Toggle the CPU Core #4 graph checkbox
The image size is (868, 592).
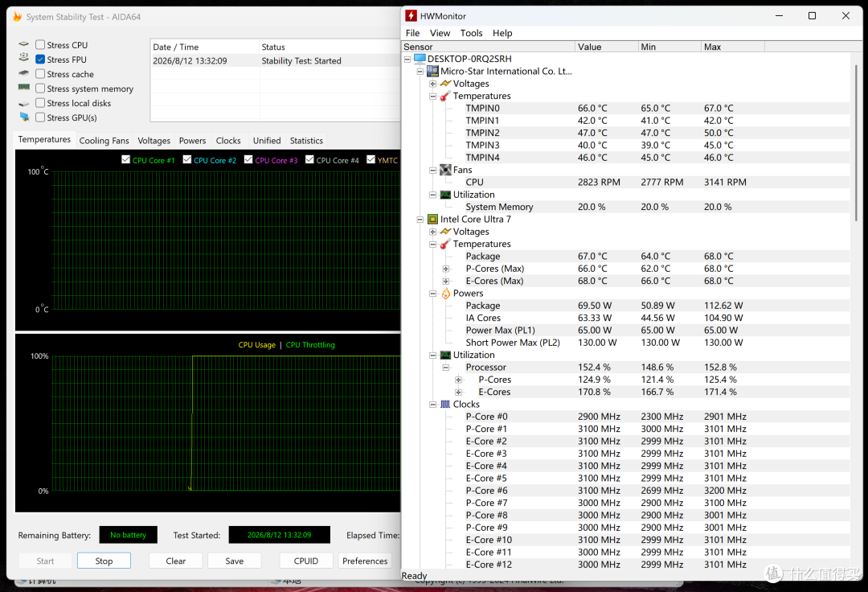(309, 159)
